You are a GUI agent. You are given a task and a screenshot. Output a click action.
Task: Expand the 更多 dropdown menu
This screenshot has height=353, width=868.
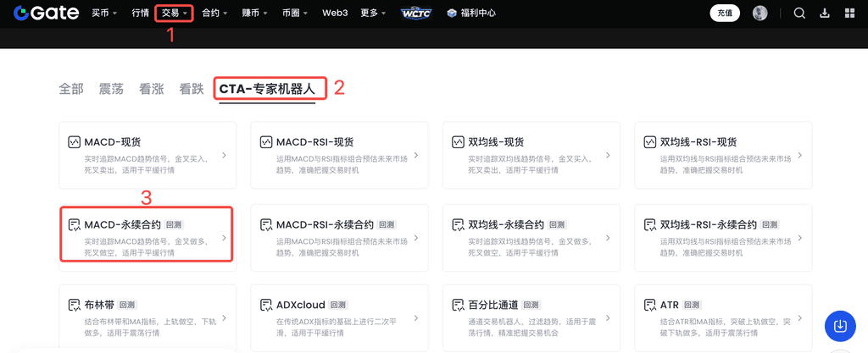pos(373,13)
